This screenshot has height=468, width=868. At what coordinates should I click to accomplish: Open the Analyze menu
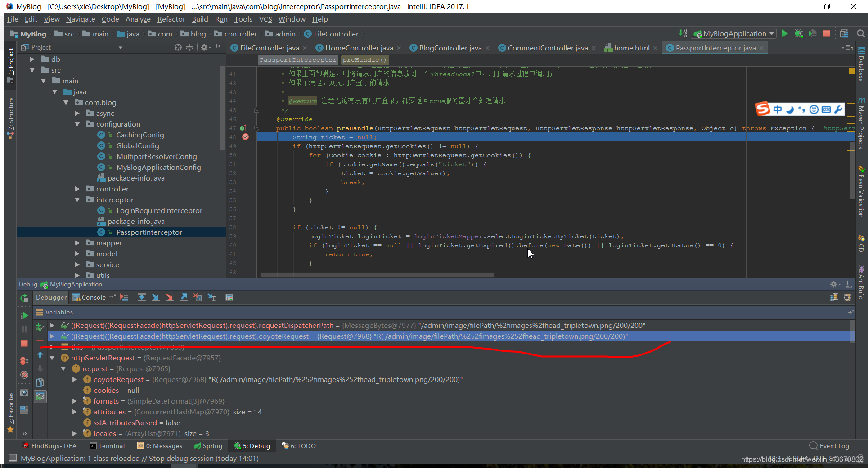138,19
